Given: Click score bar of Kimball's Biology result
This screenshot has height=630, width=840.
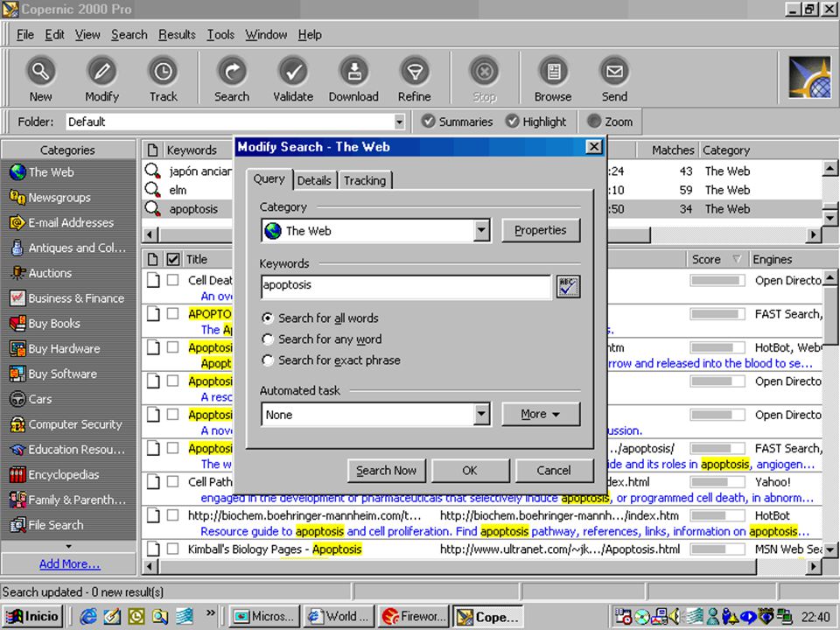Looking at the screenshot, I should click(x=717, y=549).
